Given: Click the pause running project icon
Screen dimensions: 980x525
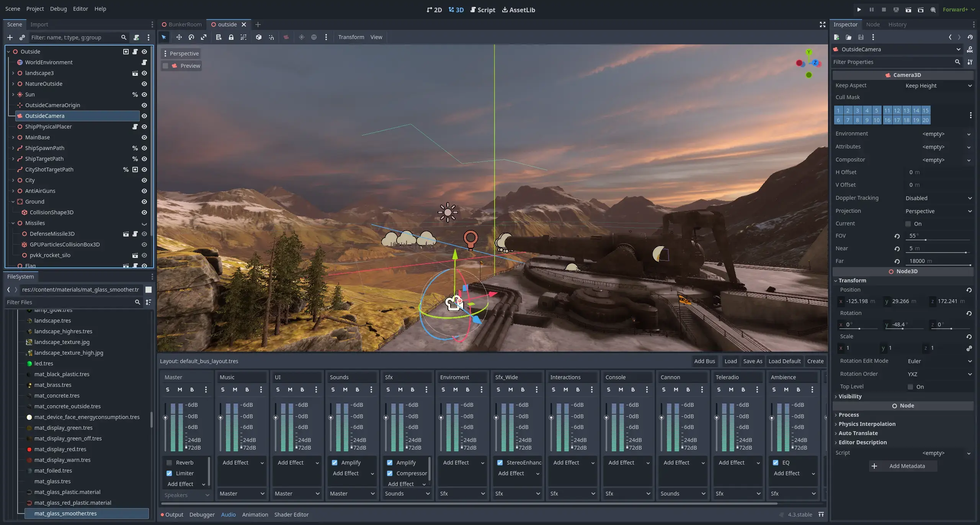Looking at the screenshot, I should (x=871, y=10).
